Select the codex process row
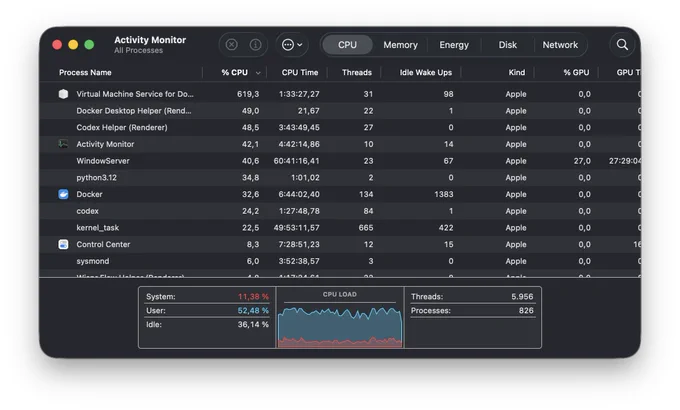Viewport: 680px width, 410px height. point(340,211)
